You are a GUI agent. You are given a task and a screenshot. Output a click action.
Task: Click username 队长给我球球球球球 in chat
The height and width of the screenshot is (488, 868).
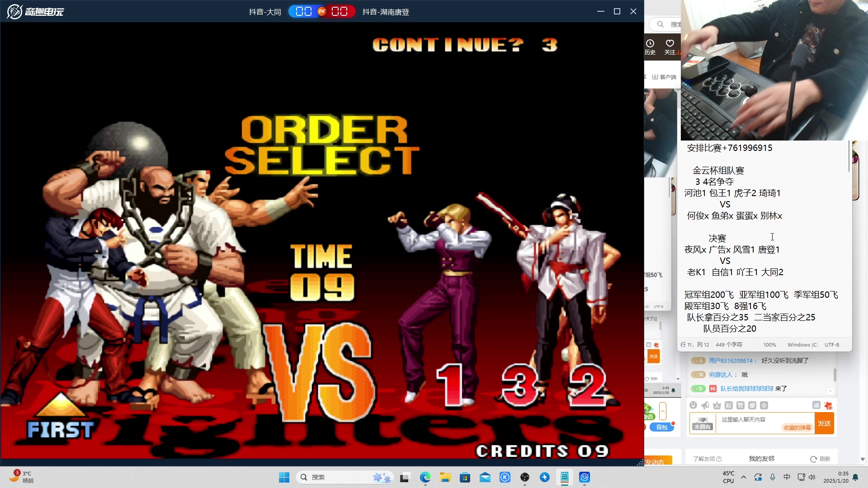click(747, 389)
